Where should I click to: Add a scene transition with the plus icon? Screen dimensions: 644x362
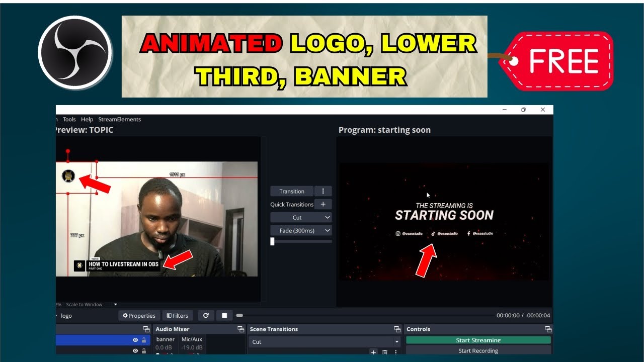click(x=373, y=353)
